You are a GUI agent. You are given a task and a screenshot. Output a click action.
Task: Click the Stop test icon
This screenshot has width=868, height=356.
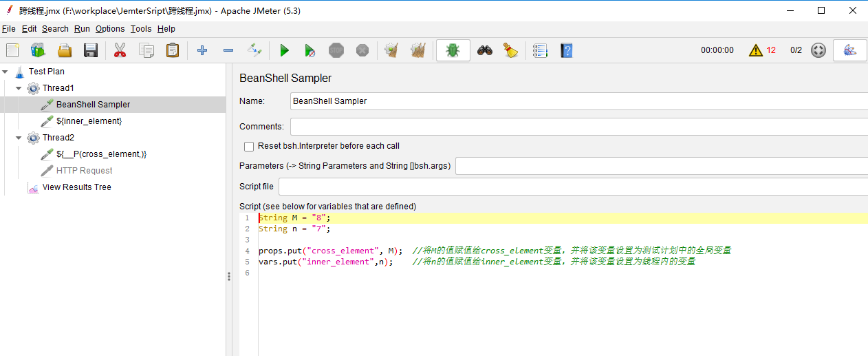(x=336, y=50)
